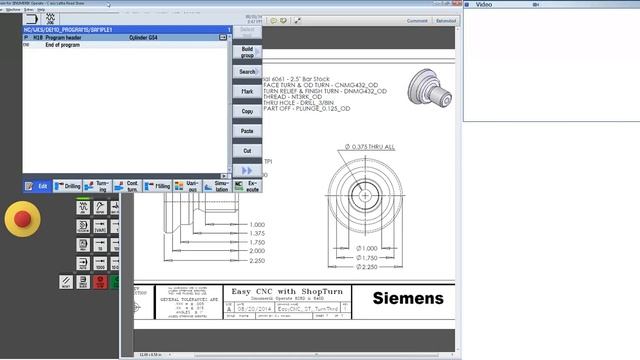Open the Various softkey tab
The height and width of the screenshot is (360, 640).
point(187,186)
